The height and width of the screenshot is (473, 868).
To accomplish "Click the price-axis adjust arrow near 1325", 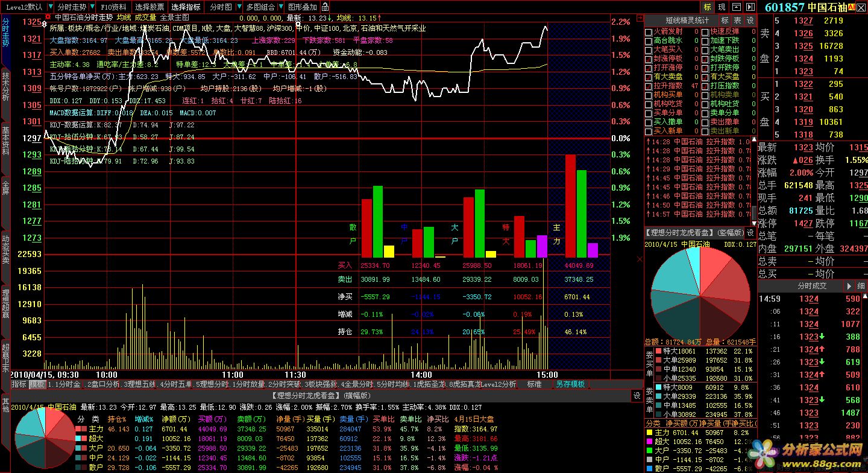I will pyautogui.click(x=45, y=25).
